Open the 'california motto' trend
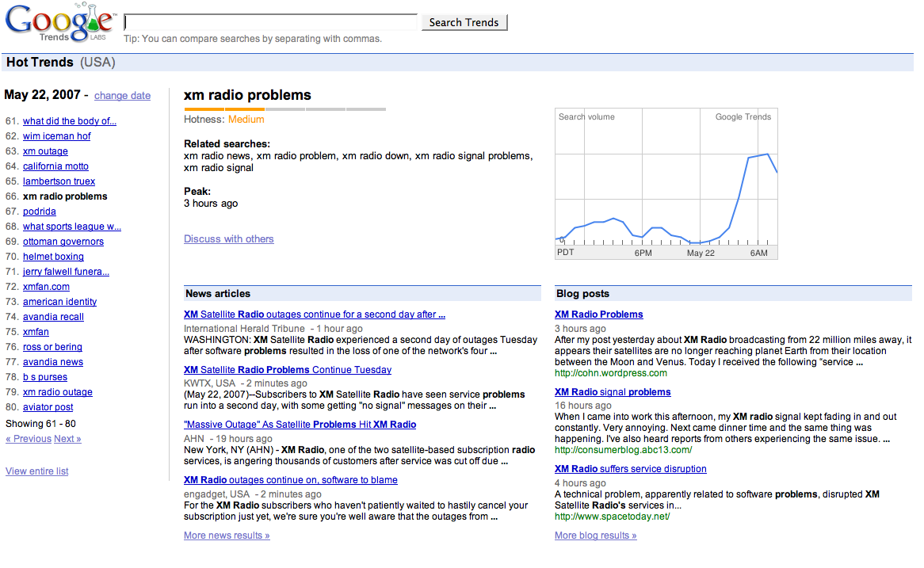Image resolution: width=924 pixels, height=568 pixels. tap(55, 166)
